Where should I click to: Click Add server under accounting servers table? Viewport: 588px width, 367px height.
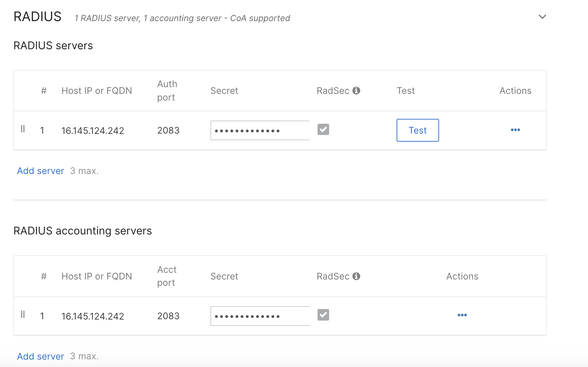click(40, 356)
